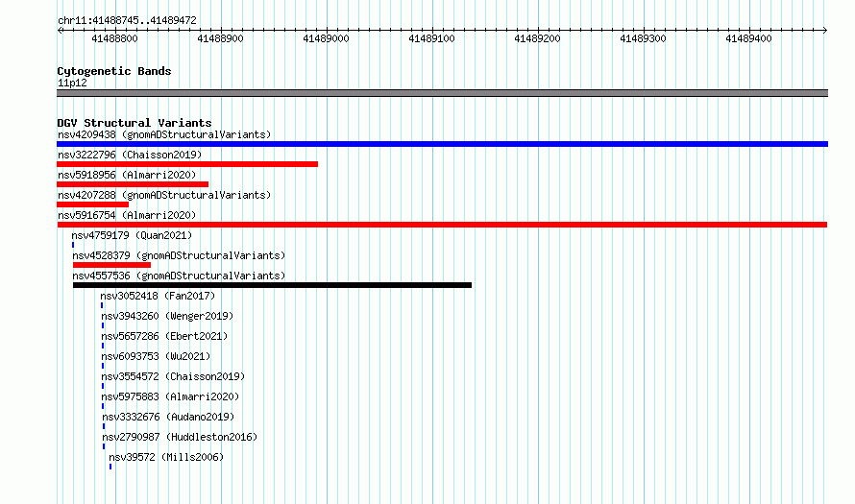
Task: Select the gray 11p12 cytogenetic band bar
Action: [442, 93]
